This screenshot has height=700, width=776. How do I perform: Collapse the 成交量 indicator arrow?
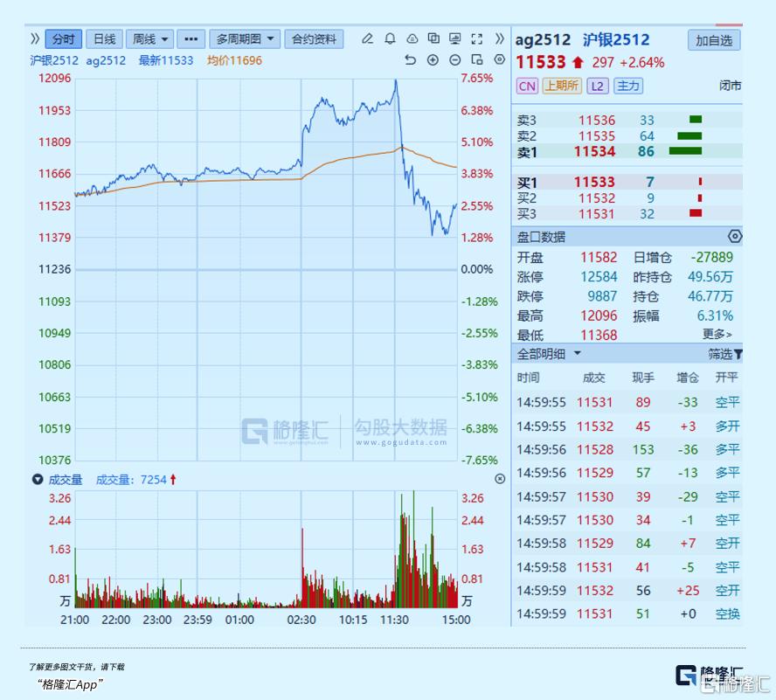coord(38,479)
